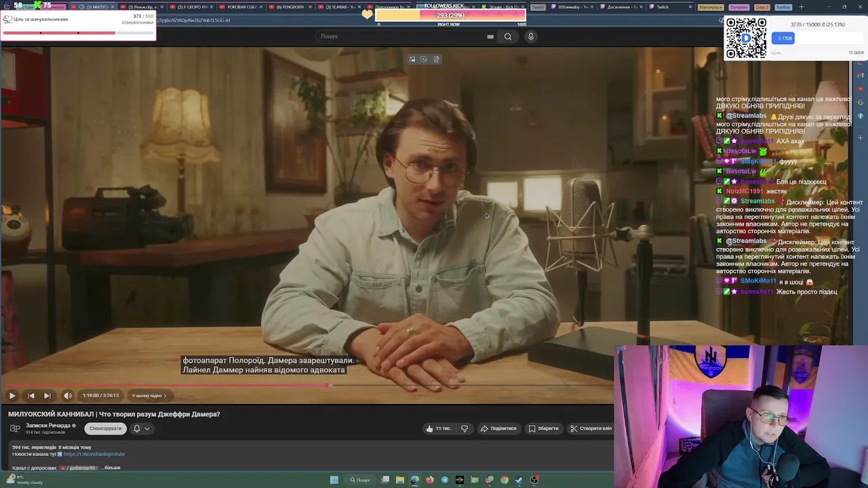Play the YouTube video
The height and width of the screenshot is (488, 868).
[12, 396]
